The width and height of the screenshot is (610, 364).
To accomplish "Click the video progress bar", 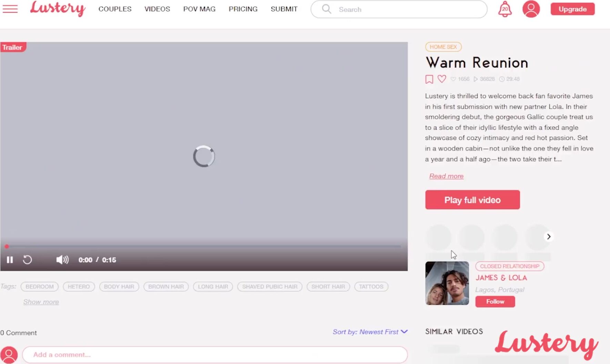I will click(203, 247).
